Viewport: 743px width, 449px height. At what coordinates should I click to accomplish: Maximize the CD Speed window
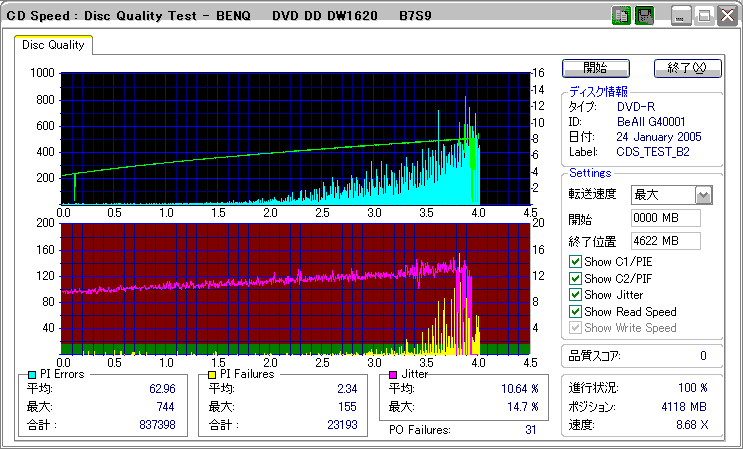[x=704, y=16]
